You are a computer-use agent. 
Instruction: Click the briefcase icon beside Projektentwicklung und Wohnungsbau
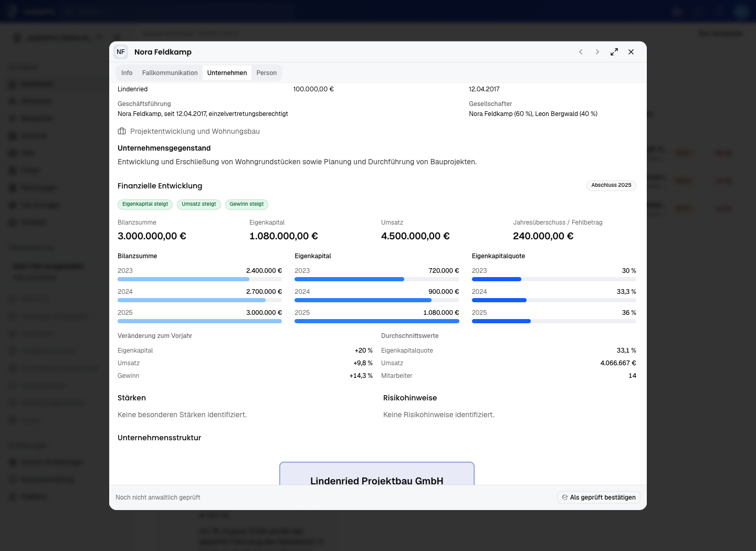pyautogui.click(x=122, y=131)
